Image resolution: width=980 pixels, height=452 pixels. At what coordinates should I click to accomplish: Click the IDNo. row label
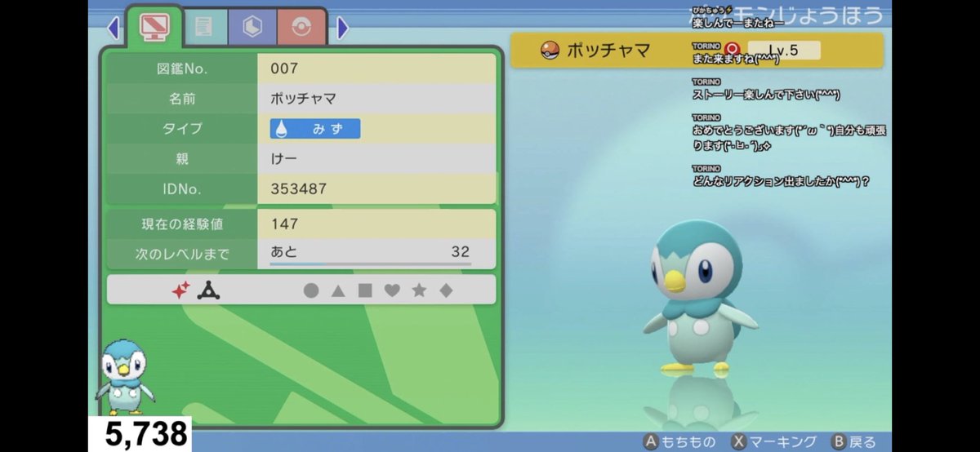pos(182,189)
